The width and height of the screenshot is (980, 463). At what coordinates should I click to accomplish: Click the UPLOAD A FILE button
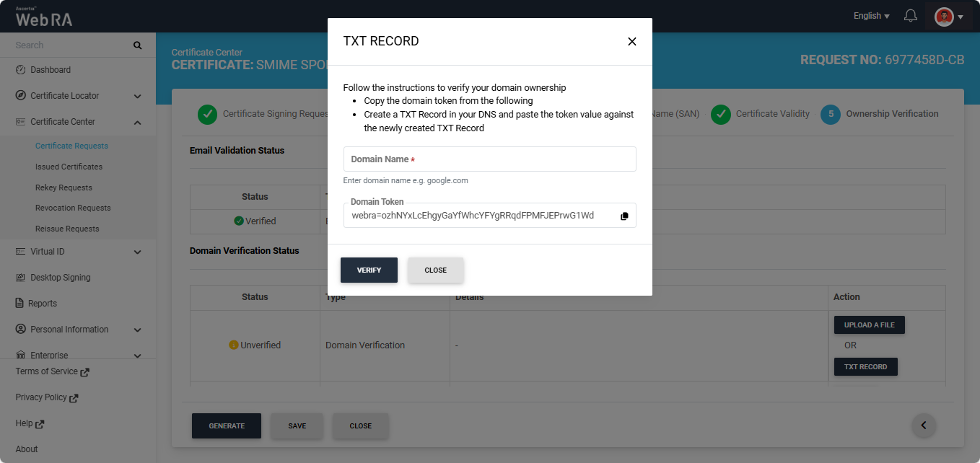869,325
